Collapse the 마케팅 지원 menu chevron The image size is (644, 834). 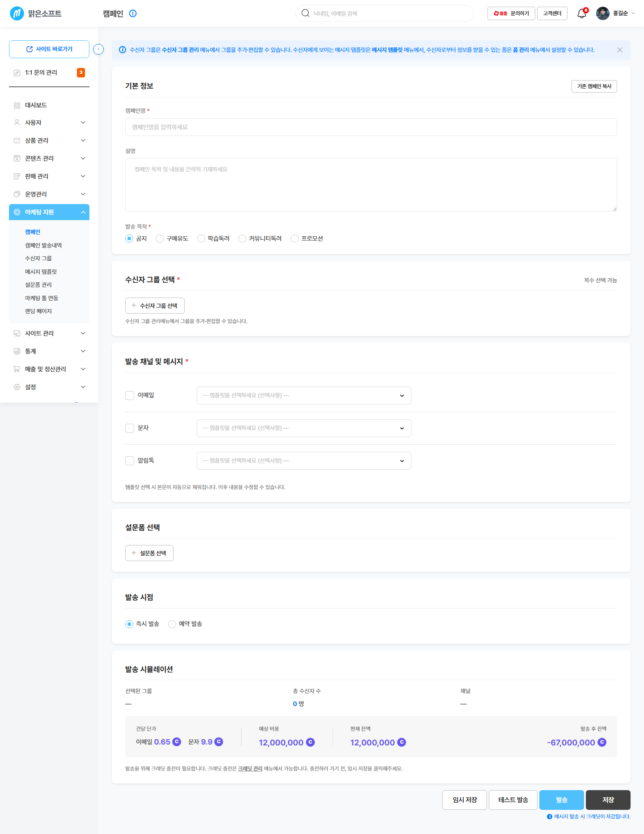[83, 212]
